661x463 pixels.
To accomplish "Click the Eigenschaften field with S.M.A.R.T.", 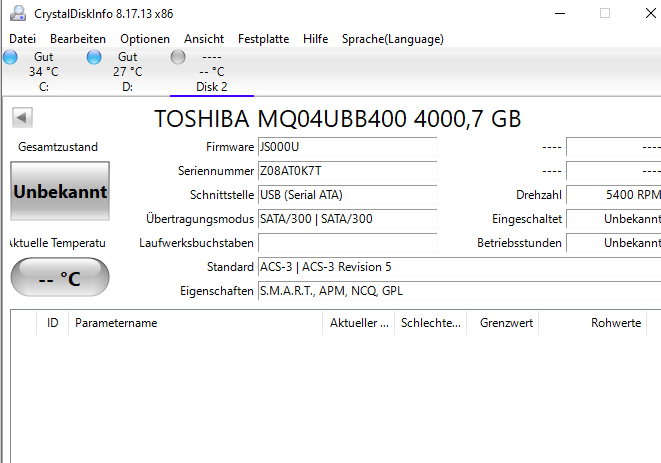I will click(459, 291).
